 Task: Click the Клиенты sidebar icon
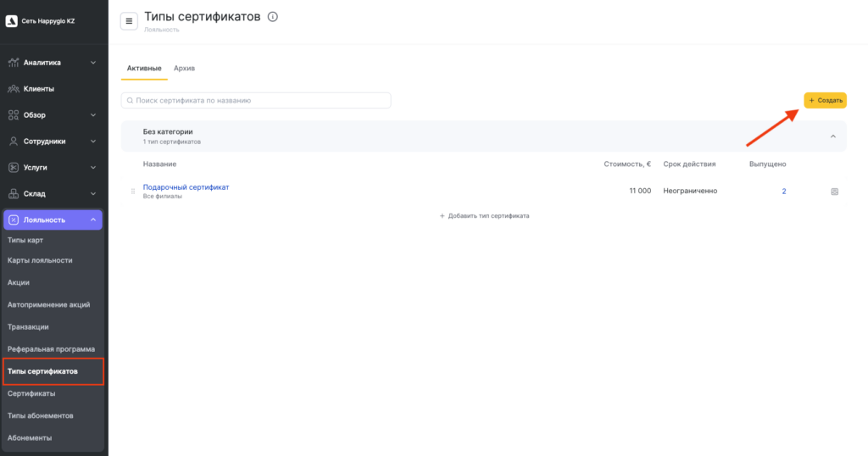tap(14, 89)
